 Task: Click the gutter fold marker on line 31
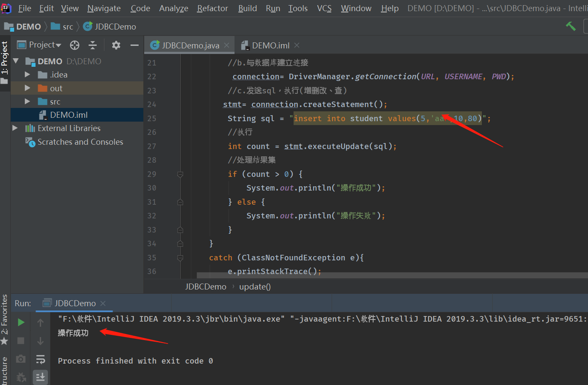180,202
